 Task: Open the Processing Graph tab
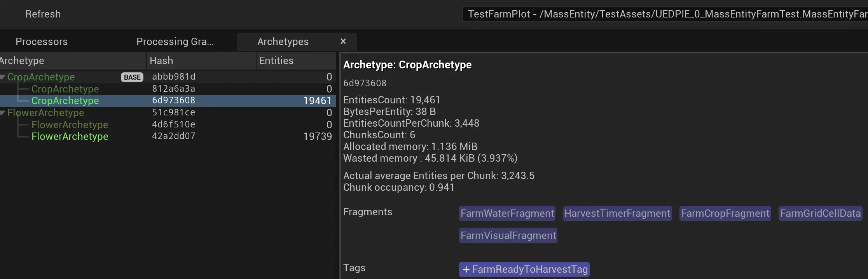pos(175,42)
